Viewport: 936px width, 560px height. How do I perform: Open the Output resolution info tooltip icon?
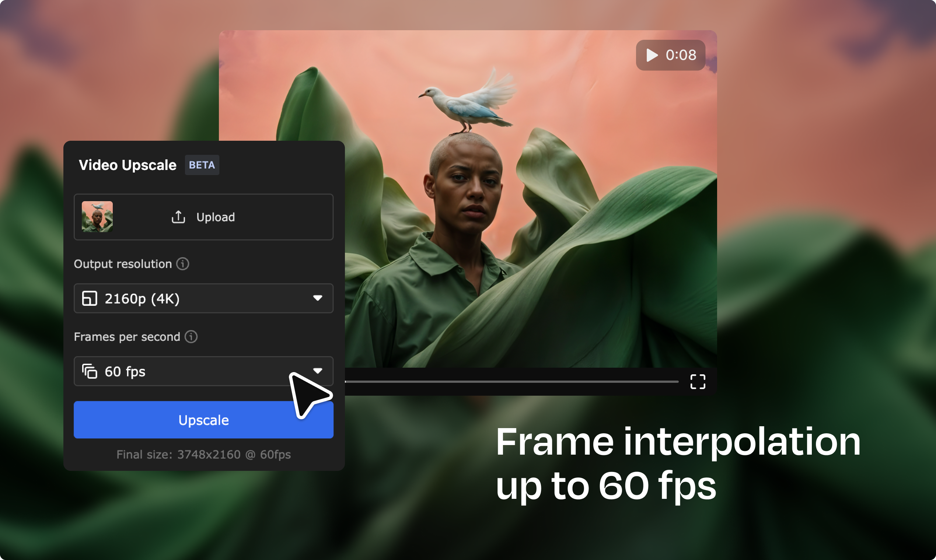(x=183, y=264)
